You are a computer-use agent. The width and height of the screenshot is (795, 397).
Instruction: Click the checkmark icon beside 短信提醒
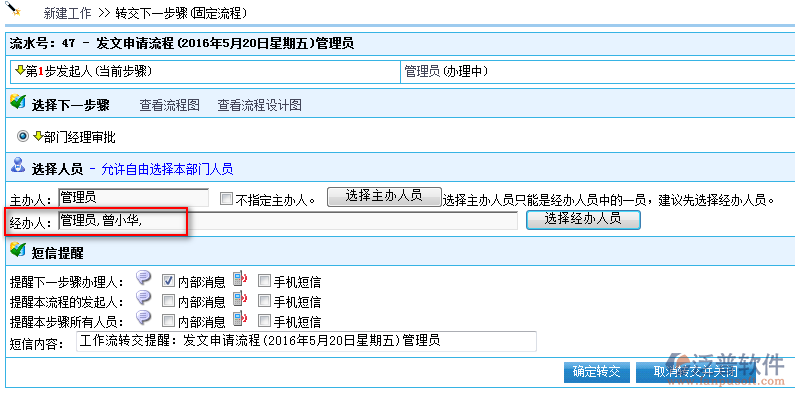click(18, 249)
